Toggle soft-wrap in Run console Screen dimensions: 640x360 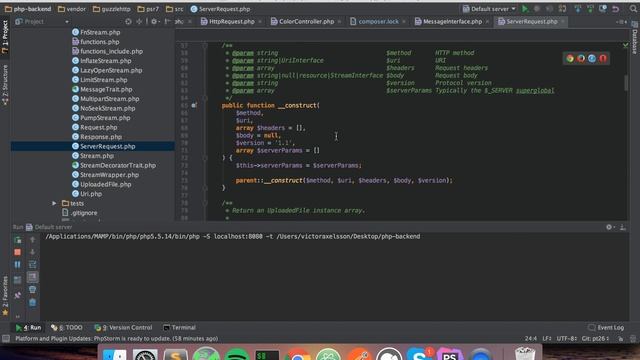[x=33, y=265]
